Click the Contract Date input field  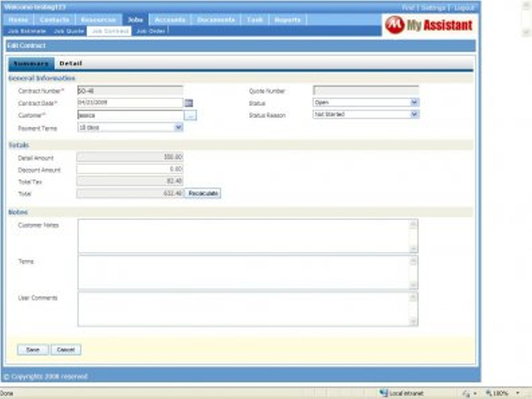coord(130,103)
